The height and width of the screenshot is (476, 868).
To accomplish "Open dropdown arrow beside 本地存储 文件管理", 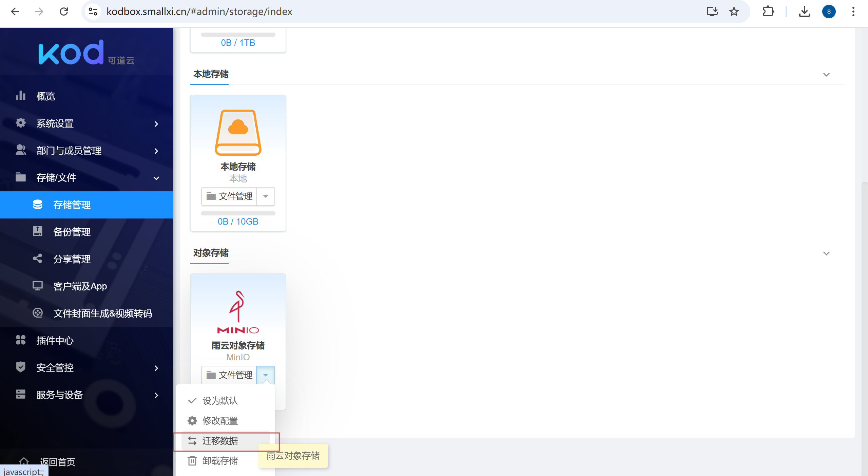I will [x=266, y=196].
